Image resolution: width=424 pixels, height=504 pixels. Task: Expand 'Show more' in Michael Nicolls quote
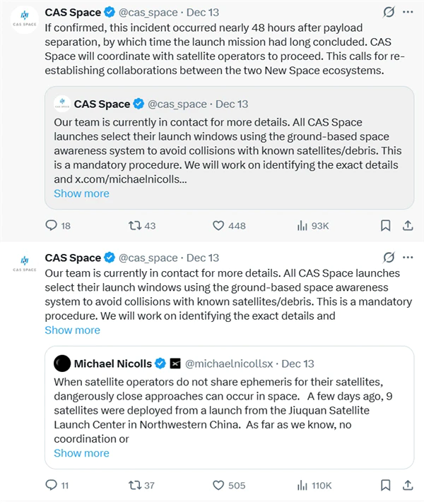(82, 453)
